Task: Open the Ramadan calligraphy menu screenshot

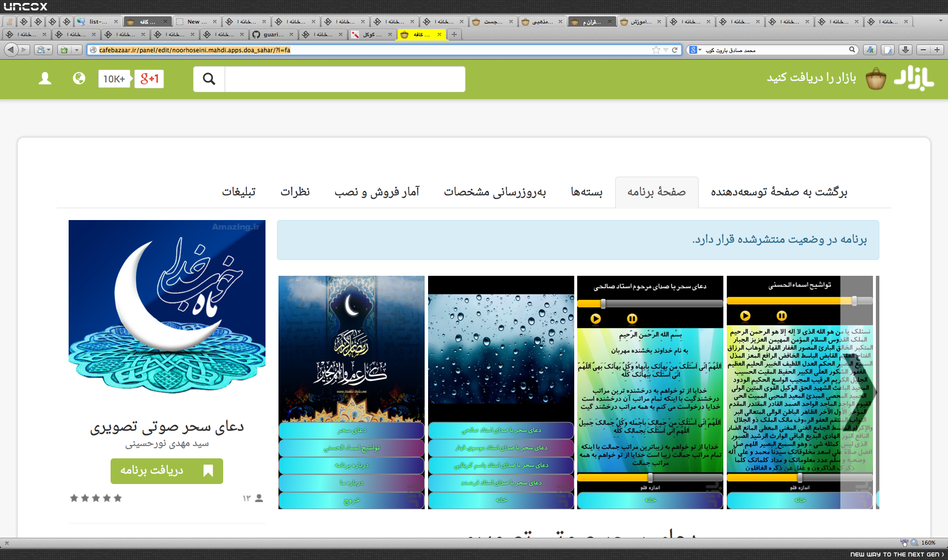Action: [352, 392]
